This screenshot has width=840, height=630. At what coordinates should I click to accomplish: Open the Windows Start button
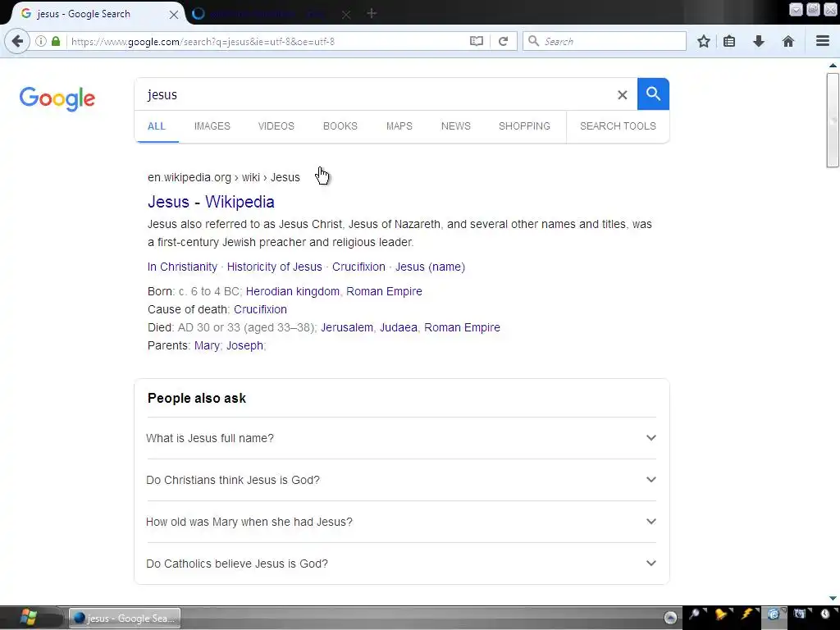(28, 618)
